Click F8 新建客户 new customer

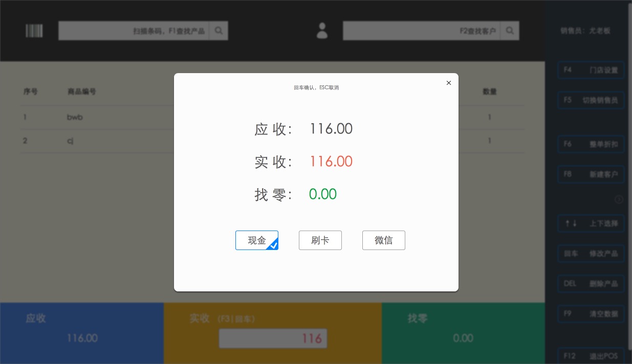tap(591, 174)
